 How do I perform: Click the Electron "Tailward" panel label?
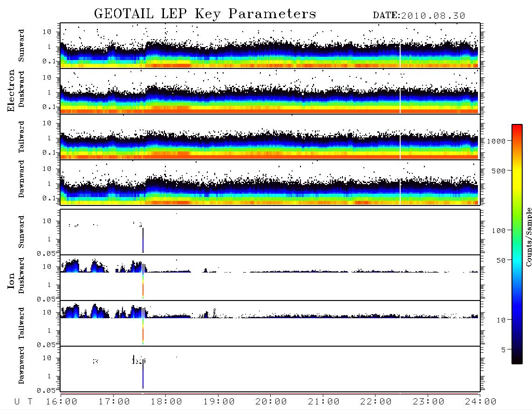point(21,137)
